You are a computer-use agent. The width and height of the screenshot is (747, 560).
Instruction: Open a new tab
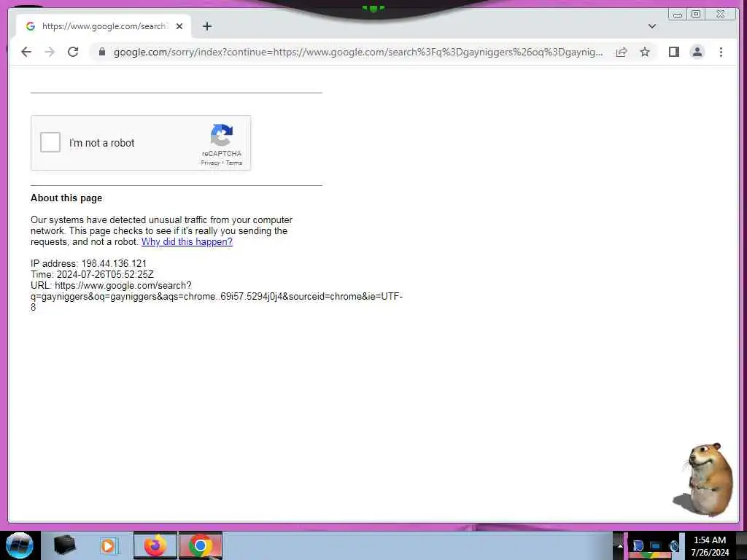[x=206, y=26]
